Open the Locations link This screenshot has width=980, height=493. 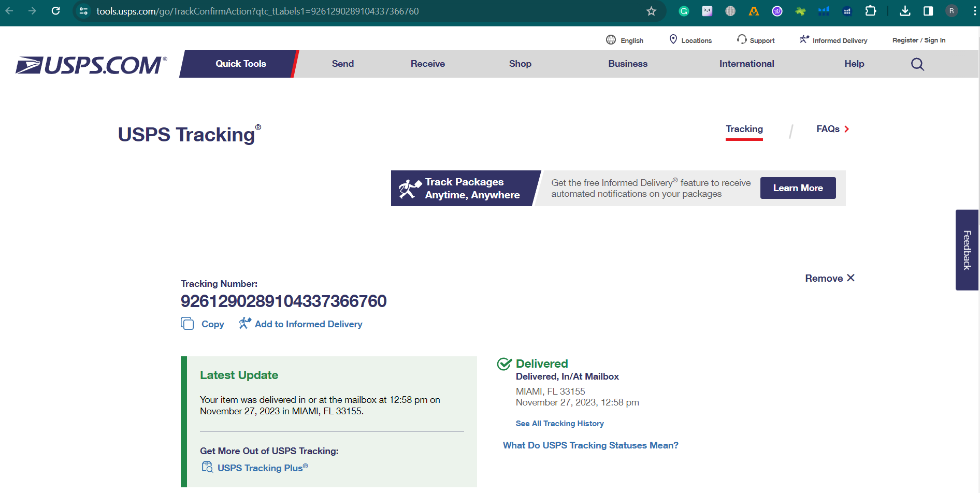[696, 40]
